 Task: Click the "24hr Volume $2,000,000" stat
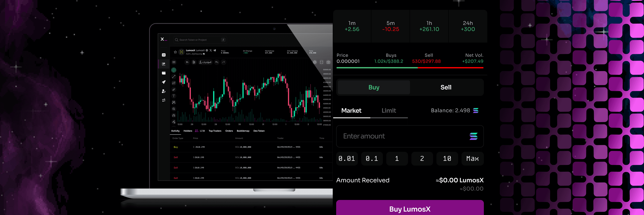(292, 52)
